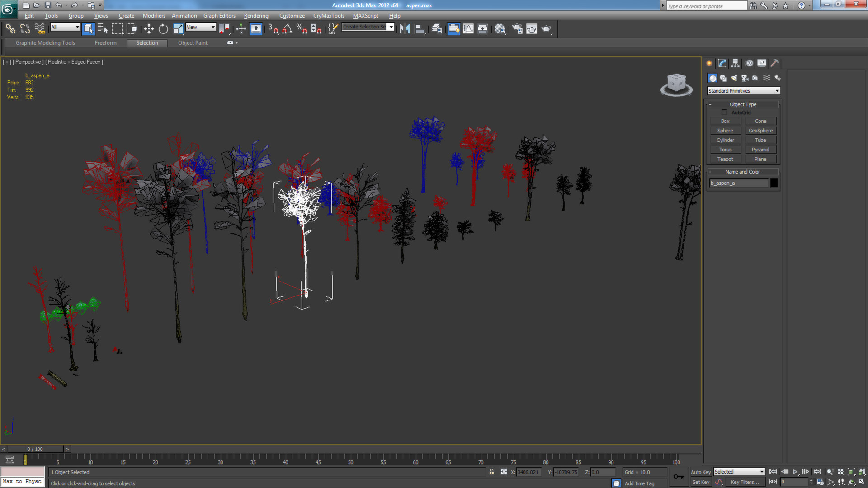Viewport: 868px width, 488px height.
Task: Open the Lights category in Create panel
Action: [x=734, y=78]
